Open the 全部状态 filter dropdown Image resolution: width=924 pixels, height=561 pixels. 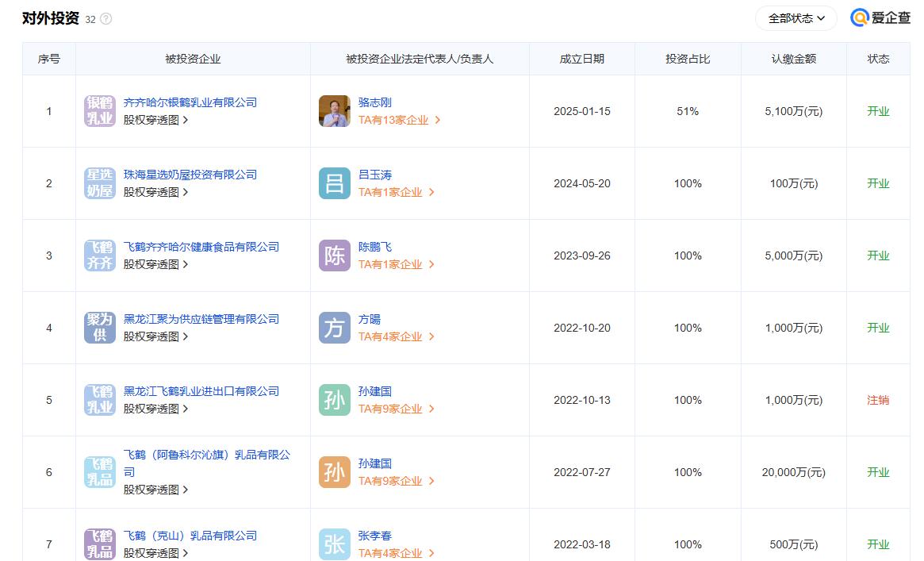pyautogui.click(x=796, y=18)
